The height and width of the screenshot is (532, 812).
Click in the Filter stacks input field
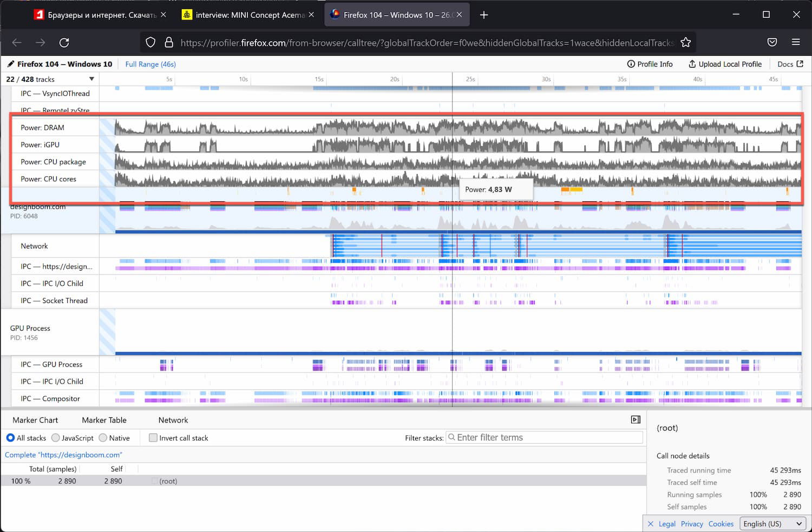tap(545, 437)
